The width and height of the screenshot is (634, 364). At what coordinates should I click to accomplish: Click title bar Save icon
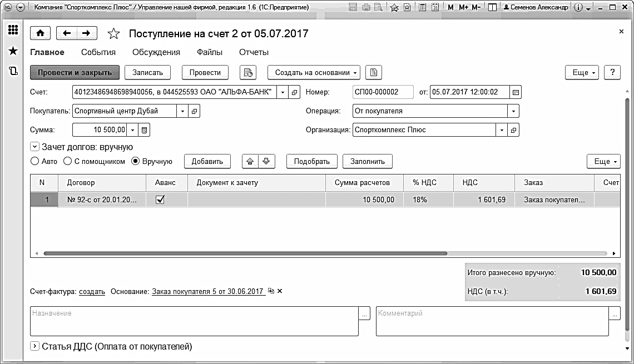[x=353, y=7]
